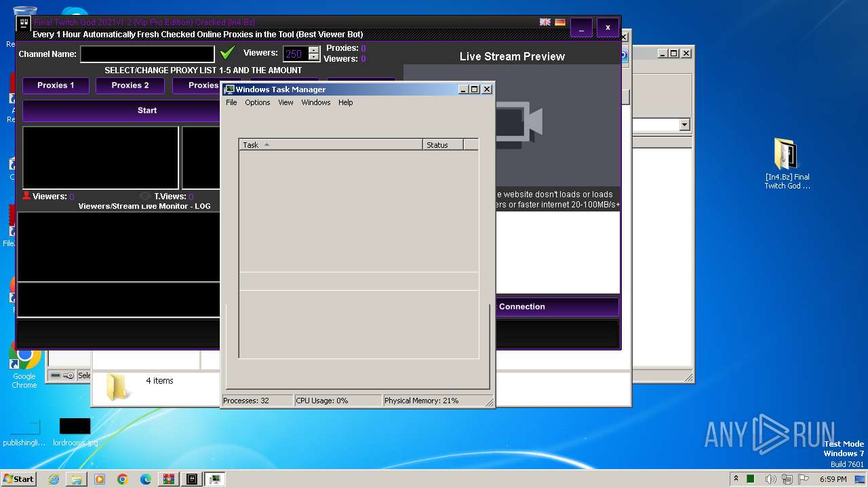The width and height of the screenshot is (868, 488).
Task: Click the Live Stream Preview heading
Action: coord(512,56)
